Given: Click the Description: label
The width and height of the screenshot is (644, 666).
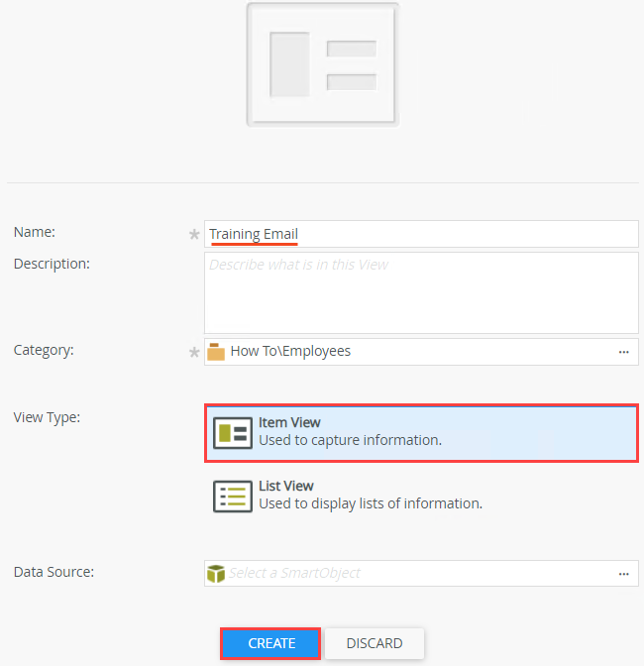Looking at the screenshot, I should tap(52, 264).
